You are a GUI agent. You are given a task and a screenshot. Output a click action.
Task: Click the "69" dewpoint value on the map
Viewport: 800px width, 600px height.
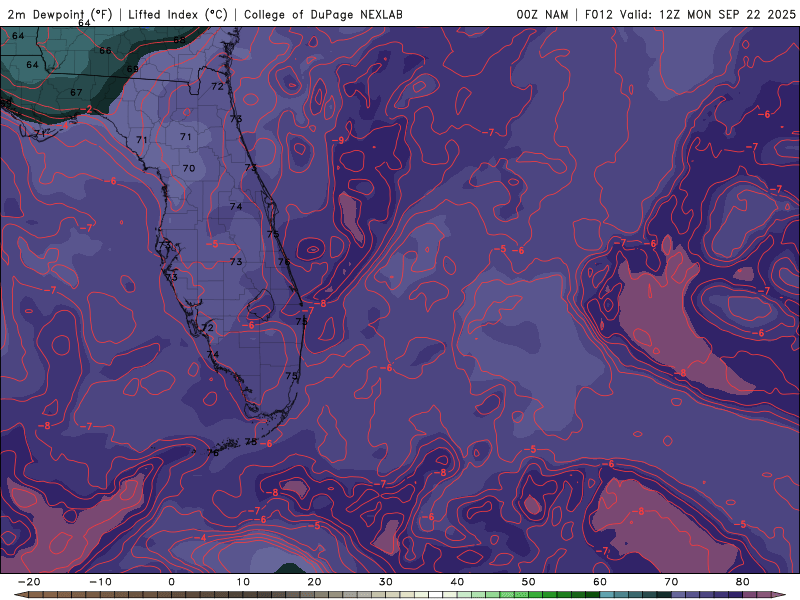tap(132, 69)
